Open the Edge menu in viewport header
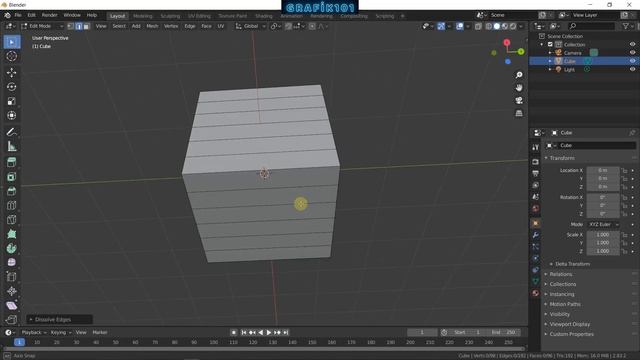Image resolution: width=640 pixels, height=360 pixels. 190,26
